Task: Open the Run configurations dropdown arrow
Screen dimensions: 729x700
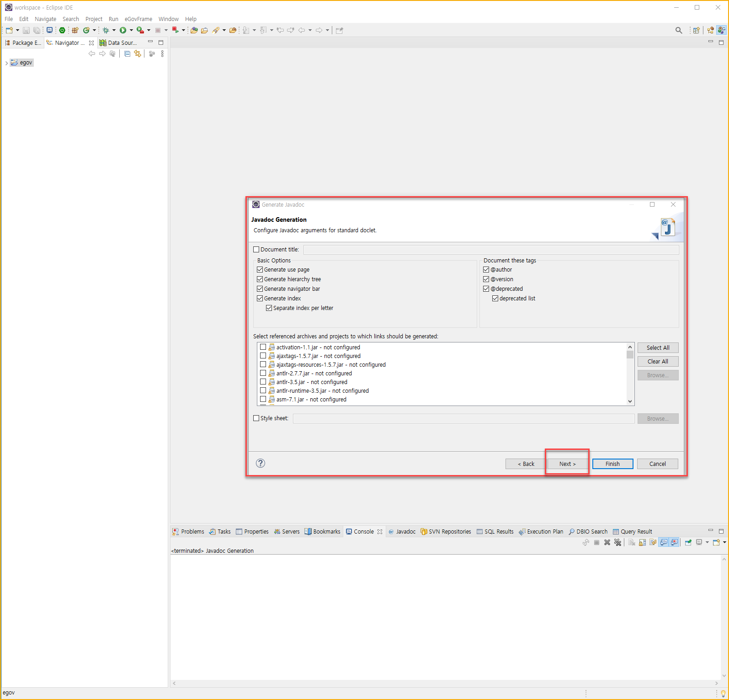Action: click(x=131, y=30)
